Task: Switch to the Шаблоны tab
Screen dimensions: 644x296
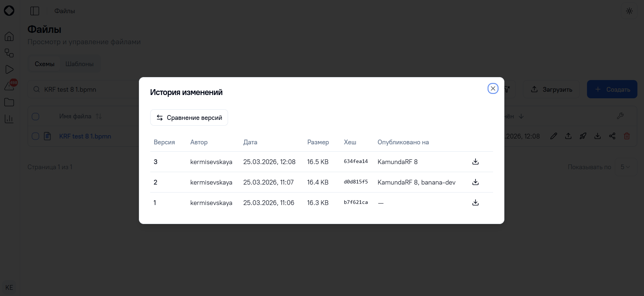Action: point(79,64)
